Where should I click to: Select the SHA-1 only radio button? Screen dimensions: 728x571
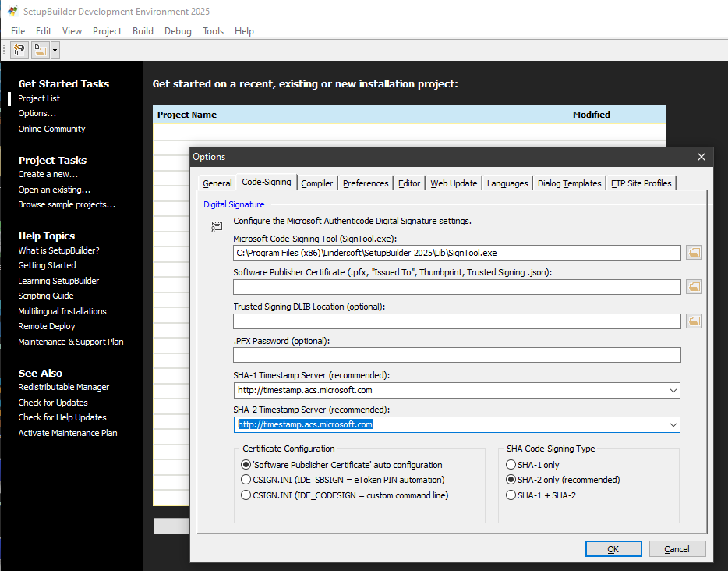point(511,465)
